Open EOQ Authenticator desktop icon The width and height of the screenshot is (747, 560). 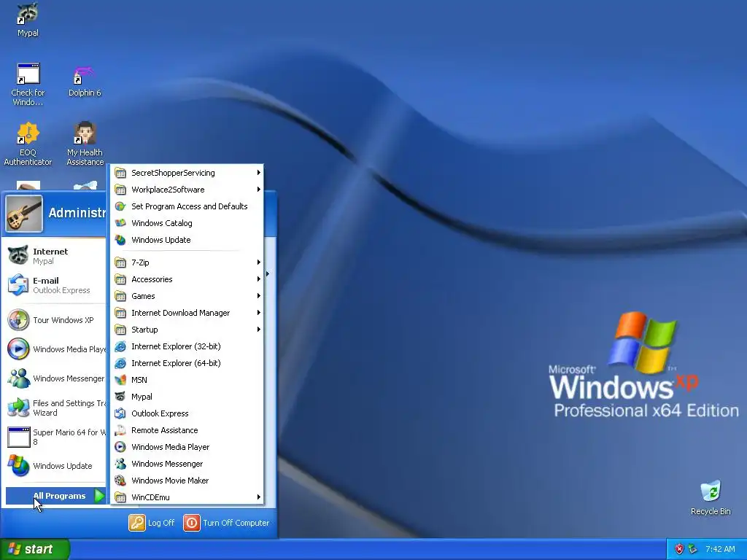click(28, 144)
